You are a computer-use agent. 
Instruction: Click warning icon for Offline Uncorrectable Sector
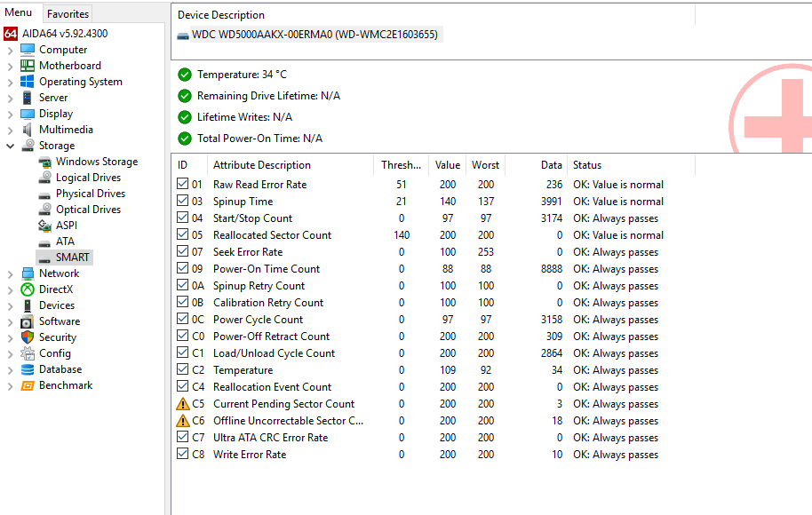(183, 421)
